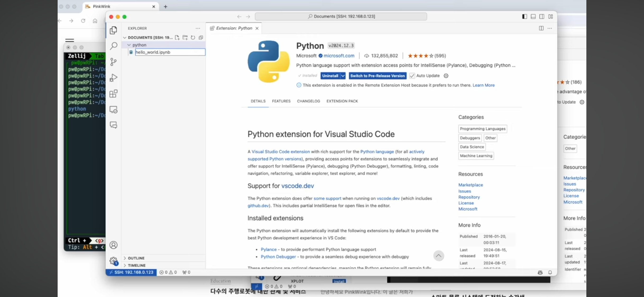The width and height of the screenshot is (644, 297).
Task: Click the hello_world.ipynb filename input field
Action: 170,52
